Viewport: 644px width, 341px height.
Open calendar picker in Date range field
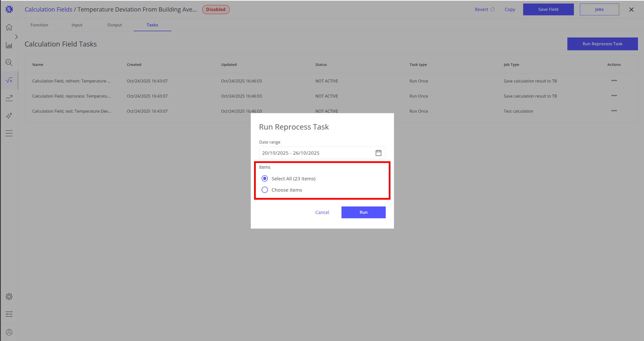pyautogui.click(x=378, y=153)
